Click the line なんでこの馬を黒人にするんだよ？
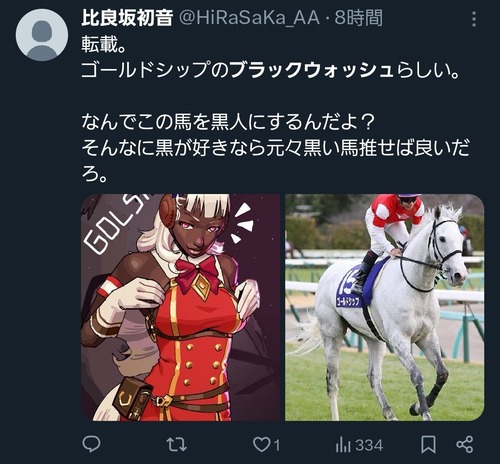The image size is (500, 464). (228, 122)
